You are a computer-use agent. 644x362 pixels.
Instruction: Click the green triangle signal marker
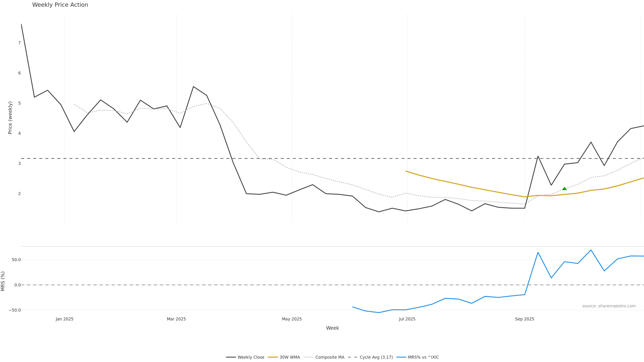tap(564, 189)
